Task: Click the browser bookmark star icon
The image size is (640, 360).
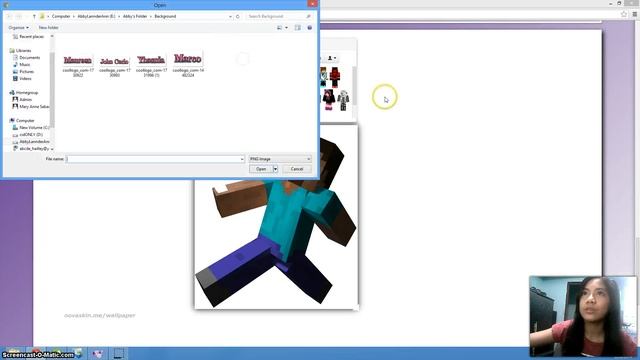Action: pos(624,14)
